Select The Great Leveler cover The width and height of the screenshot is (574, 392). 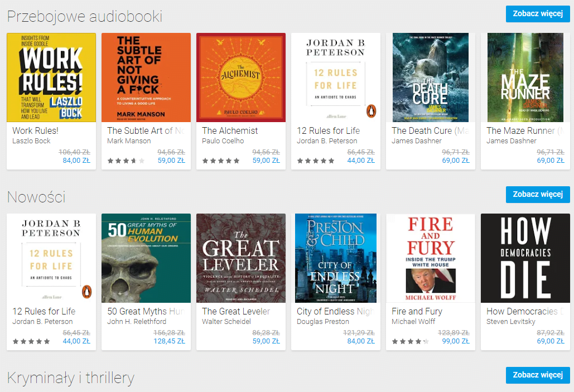(x=241, y=258)
